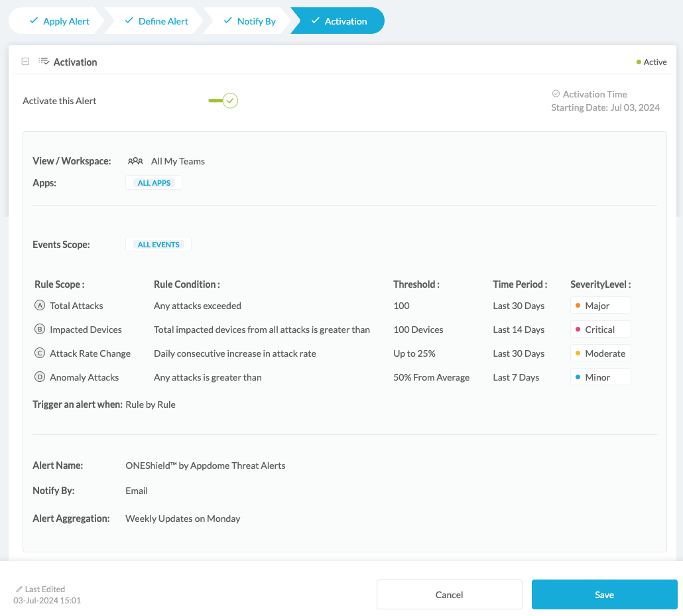Save the alert configuration
683x616 pixels.
tap(604, 595)
